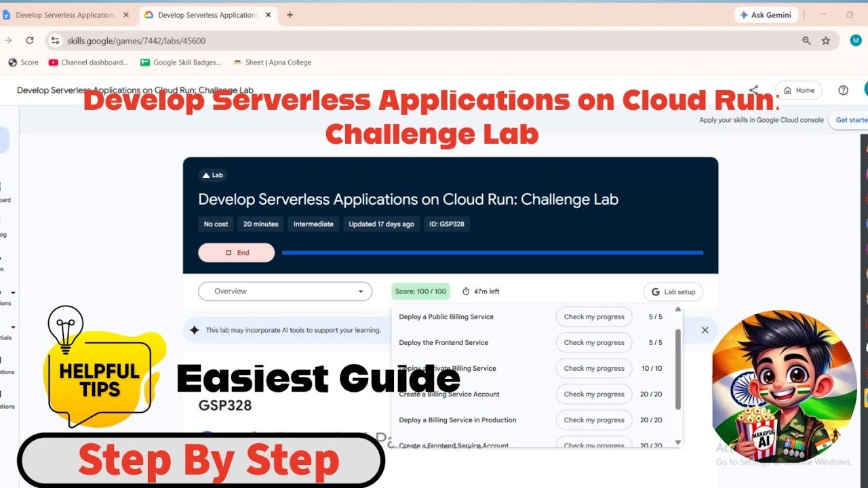Click the lab progress bar
Image resolution: width=868 pixels, height=488 pixels.
click(x=492, y=253)
